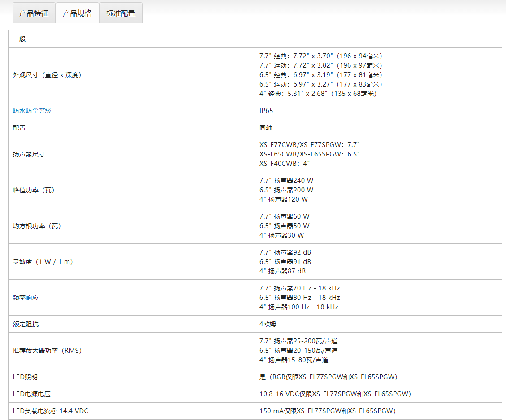
Task: Click the 15-80瓦/声道 value
Action: (308, 360)
